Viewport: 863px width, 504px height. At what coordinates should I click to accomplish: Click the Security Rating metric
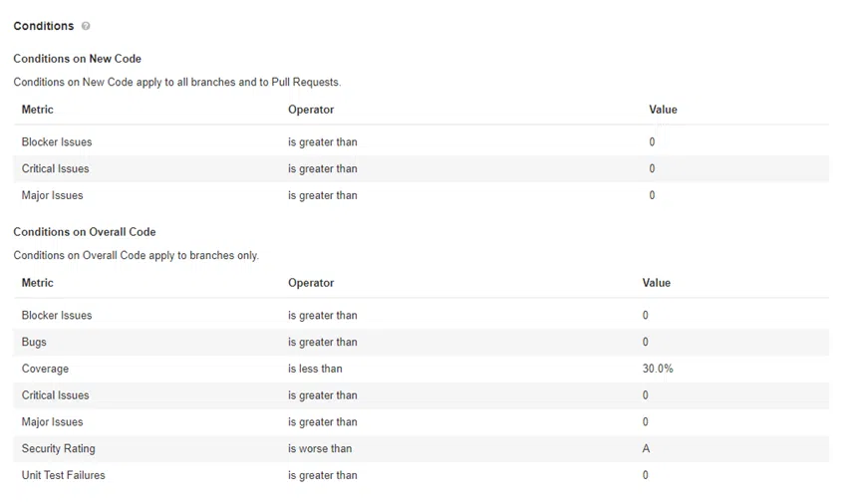[x=59, y=449]
